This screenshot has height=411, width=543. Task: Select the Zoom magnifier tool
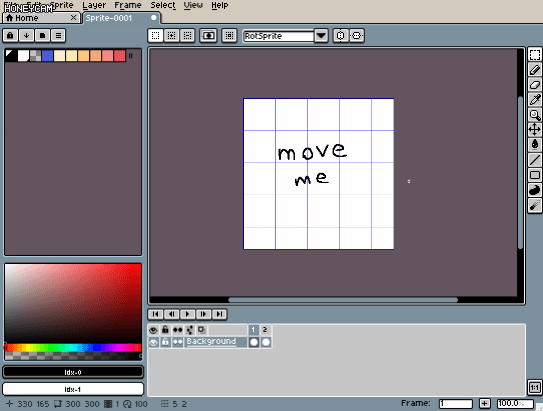[x=535, y=115]
